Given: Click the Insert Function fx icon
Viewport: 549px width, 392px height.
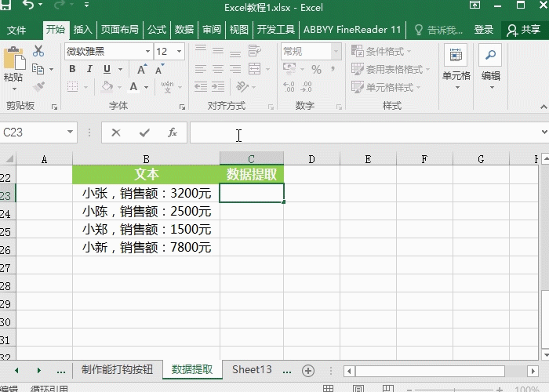Looking at the screenshot, I should pyautogui.click(x=173, y=133).
